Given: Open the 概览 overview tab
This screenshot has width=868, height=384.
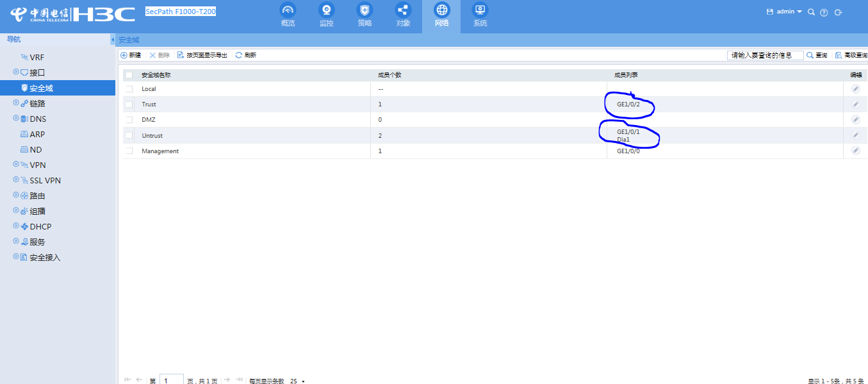Looking at the screenshot, I should [288, 15].
